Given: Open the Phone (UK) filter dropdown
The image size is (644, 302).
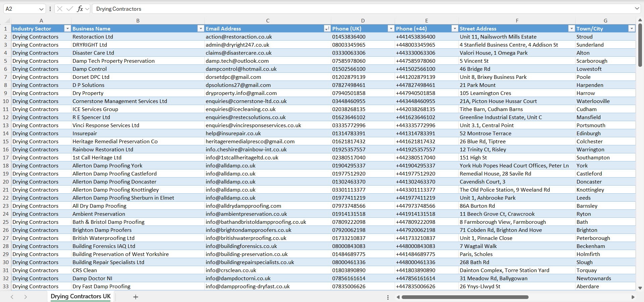Looking at the screenshot, I should (x=391, y=29).
